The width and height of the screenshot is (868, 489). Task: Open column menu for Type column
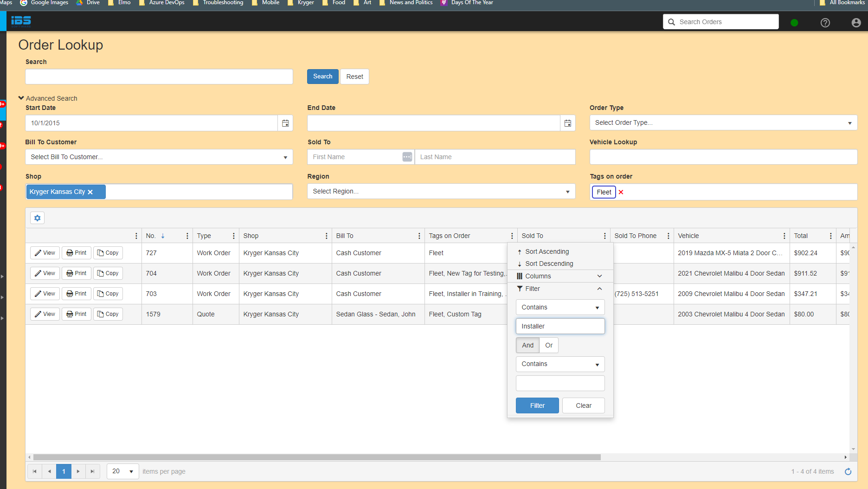(234, 236)
